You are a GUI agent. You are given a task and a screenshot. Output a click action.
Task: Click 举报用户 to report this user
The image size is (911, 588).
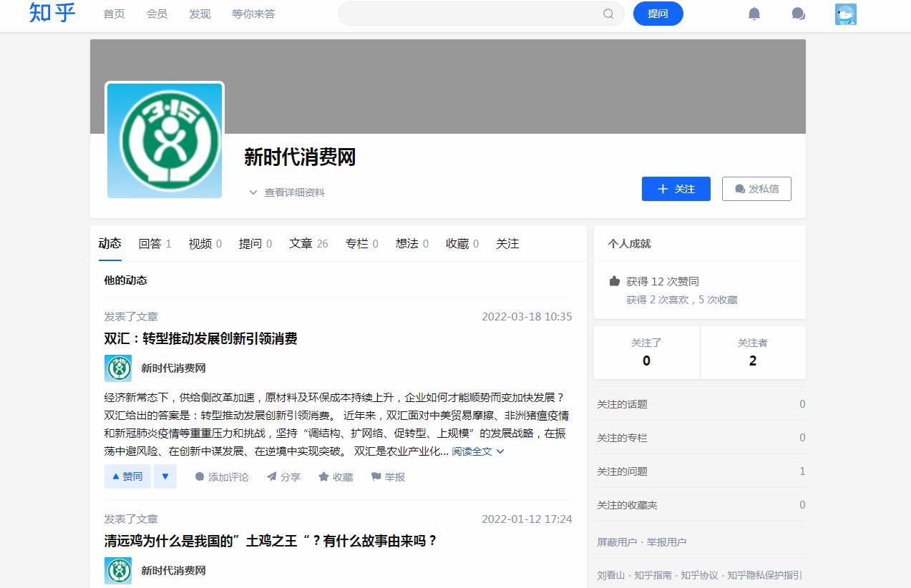pos(666,542)
